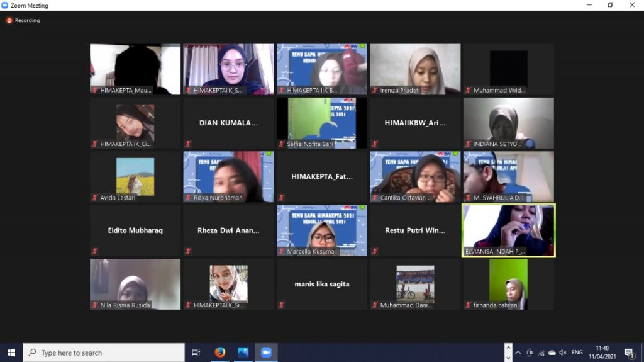The height and width of the screenshot is (362, 644).
Task: Click the Windows Start button
Action: (11, 353)
